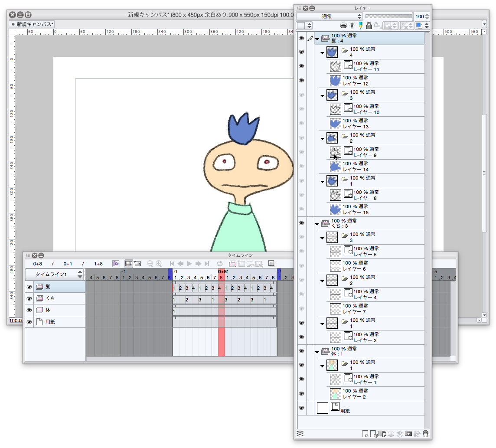Image resolution: width=496 pixels, height=448 pixels.
Task: Click the delete layer trash icon
Action: pyautogui.click(x=425, y=433)
